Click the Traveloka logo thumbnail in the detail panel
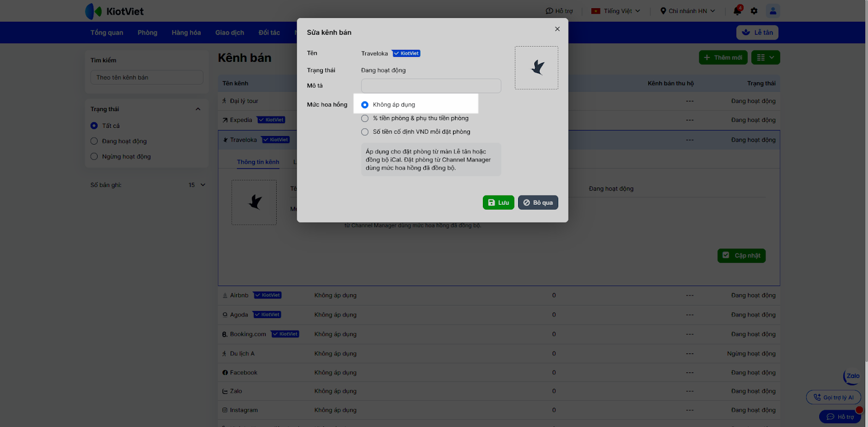 click(254, 202)
